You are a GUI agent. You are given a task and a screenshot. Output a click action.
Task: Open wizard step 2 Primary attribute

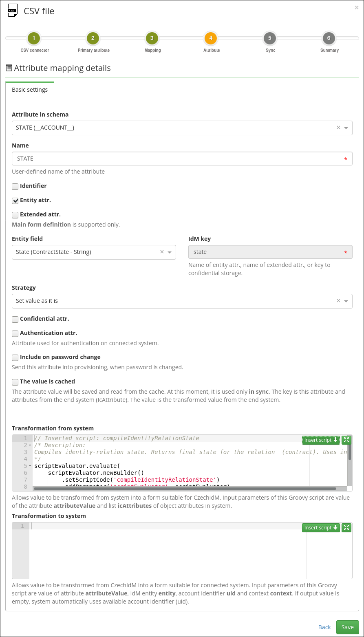coord(93,38)
